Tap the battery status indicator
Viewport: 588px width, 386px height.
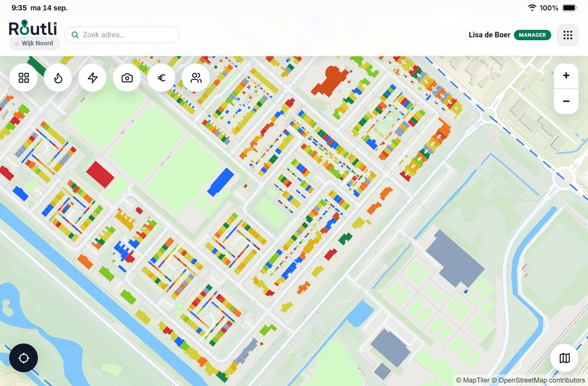[569, 8]
